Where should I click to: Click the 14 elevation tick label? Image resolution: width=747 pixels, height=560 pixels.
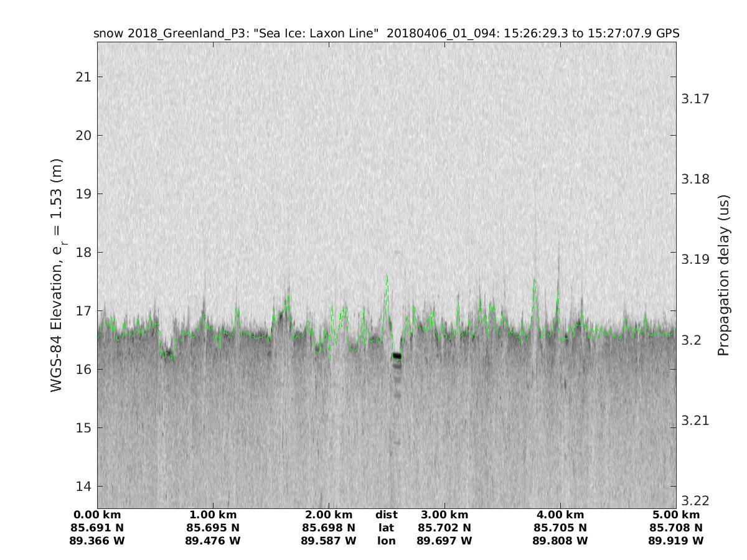82,487
